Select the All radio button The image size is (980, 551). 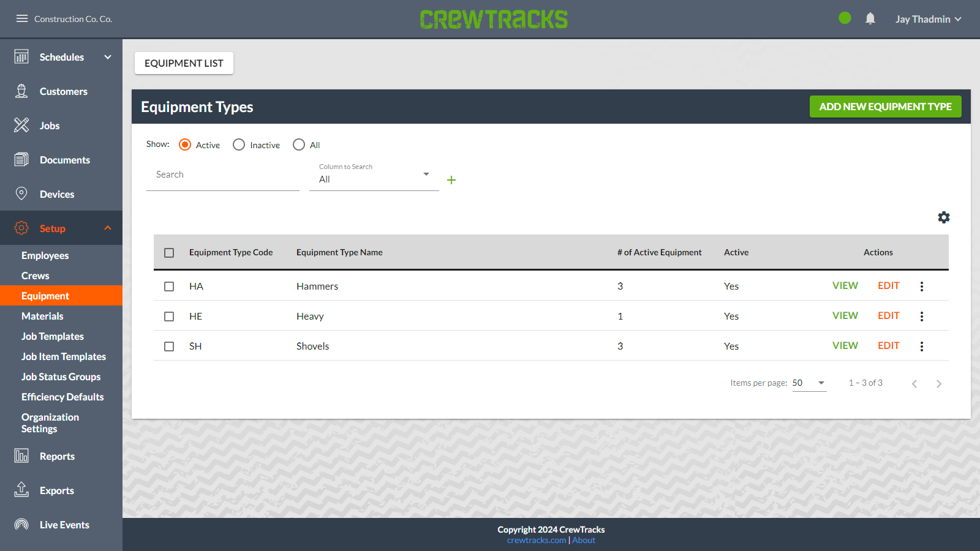point(299,144)
